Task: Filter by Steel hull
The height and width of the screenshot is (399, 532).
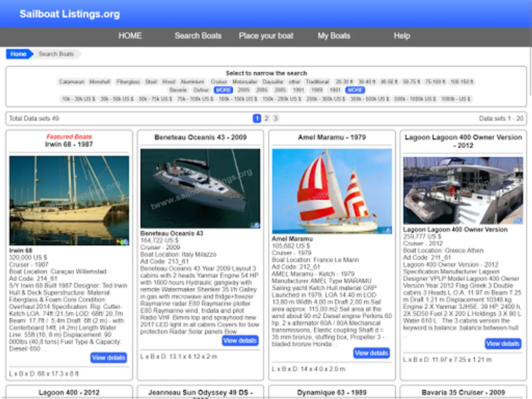Action: coord(151,82)
